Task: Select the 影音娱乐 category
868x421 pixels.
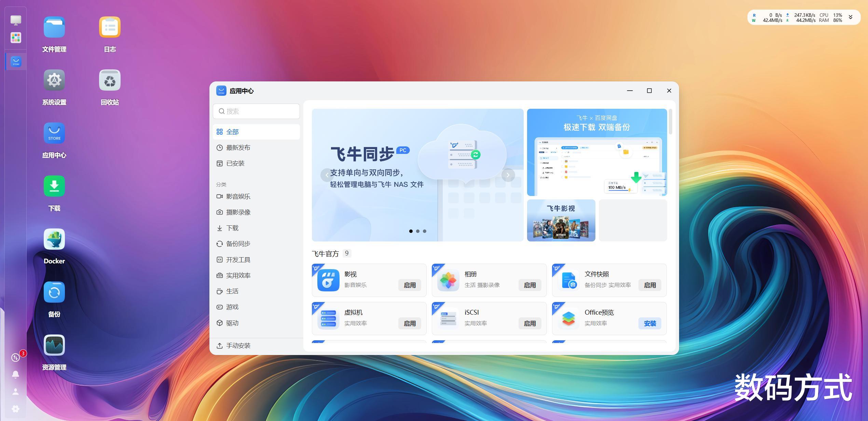Action: [238, 197]
